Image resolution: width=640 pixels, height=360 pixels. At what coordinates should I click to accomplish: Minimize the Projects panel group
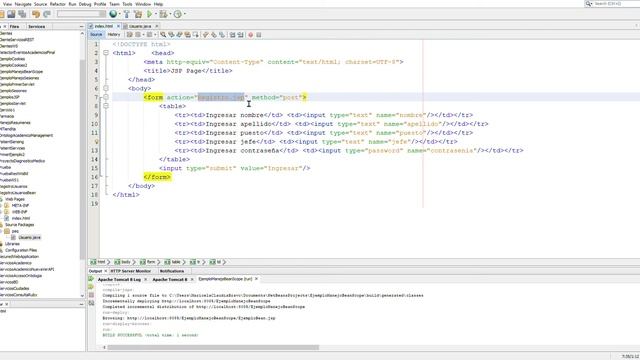(x=81, y=27)
